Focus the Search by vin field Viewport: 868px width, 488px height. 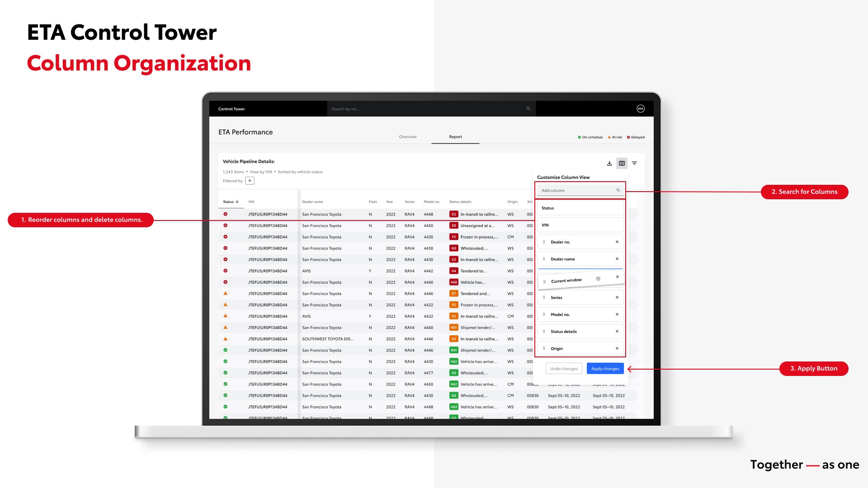431,109
